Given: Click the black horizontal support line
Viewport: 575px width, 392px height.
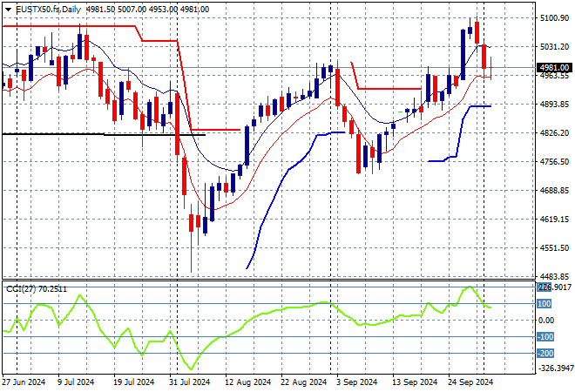Looking at the screenshot, I should (87, 134).
